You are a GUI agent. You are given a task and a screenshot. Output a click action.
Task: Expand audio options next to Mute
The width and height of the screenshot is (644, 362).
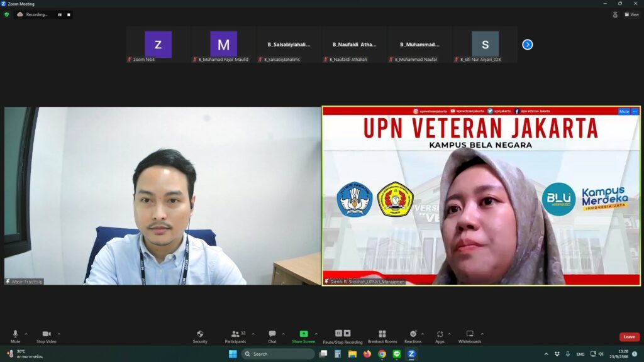coord(26,334)
